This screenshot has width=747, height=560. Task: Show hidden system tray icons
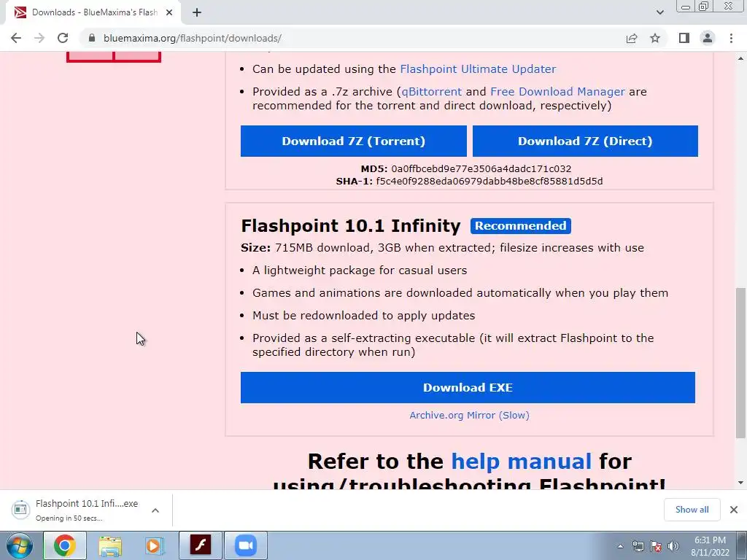pyautogui.click(x=620, y=546)
